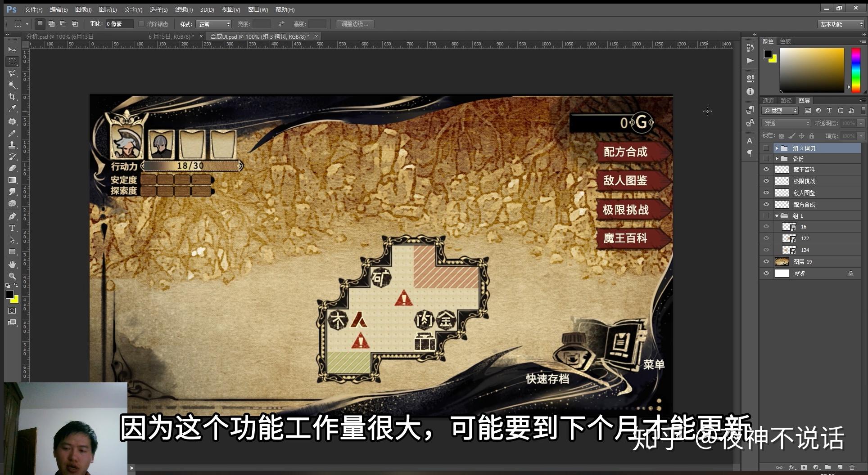
Task: Delete layer trash icon
Action: [852, 467]
